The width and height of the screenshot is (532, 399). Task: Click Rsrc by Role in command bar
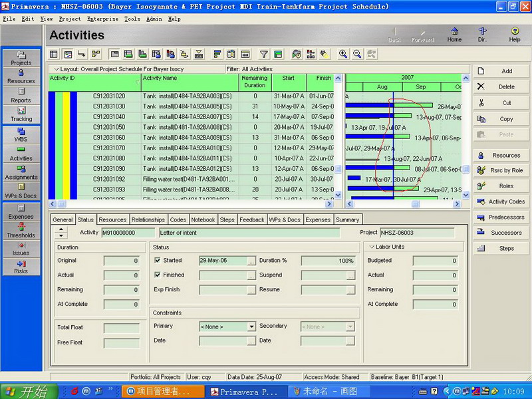pyautogui.click(x=501, y=170)
